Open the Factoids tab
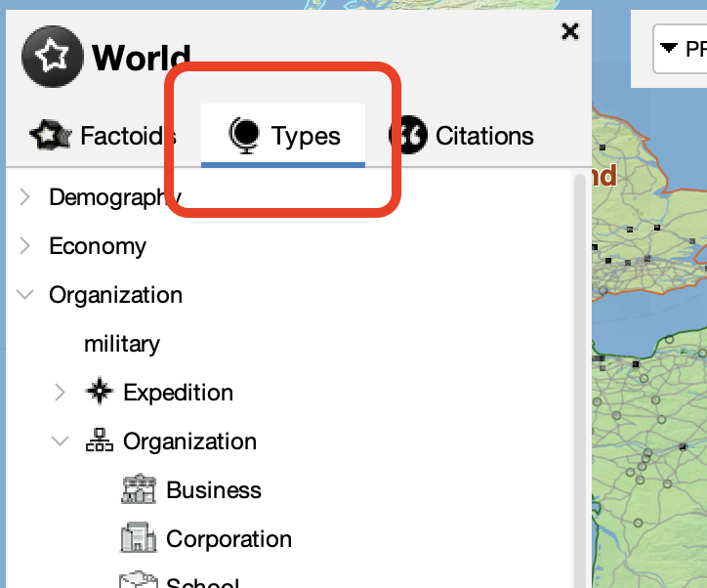The image size is (707, 588). click(x=103, y=135)
